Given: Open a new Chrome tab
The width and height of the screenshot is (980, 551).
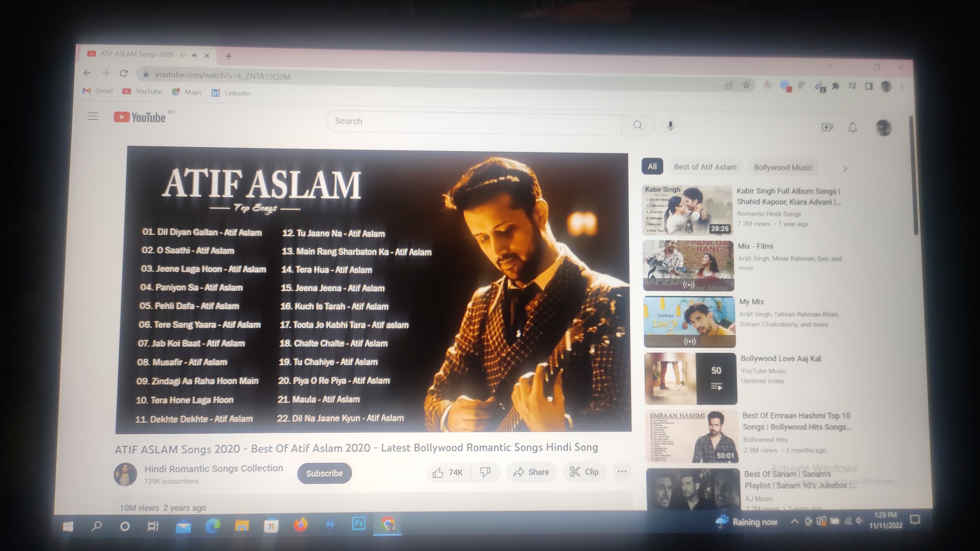Looking at the screenshot, I should (228, 56).
